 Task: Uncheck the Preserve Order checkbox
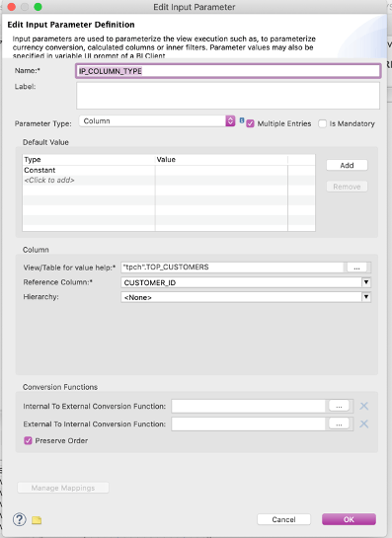pyautogui.click(x=29, y=440)
